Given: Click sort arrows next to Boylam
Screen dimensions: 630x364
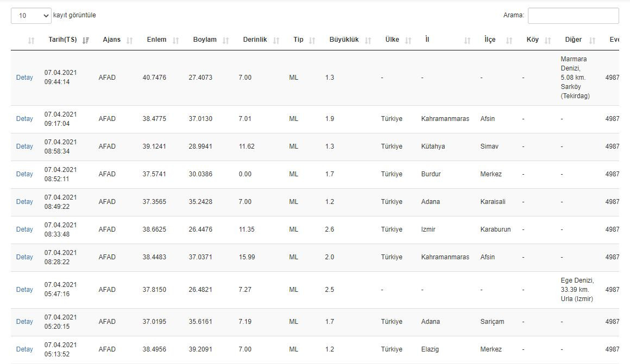Looking at the screenshot, I should [x=226, y=40].
